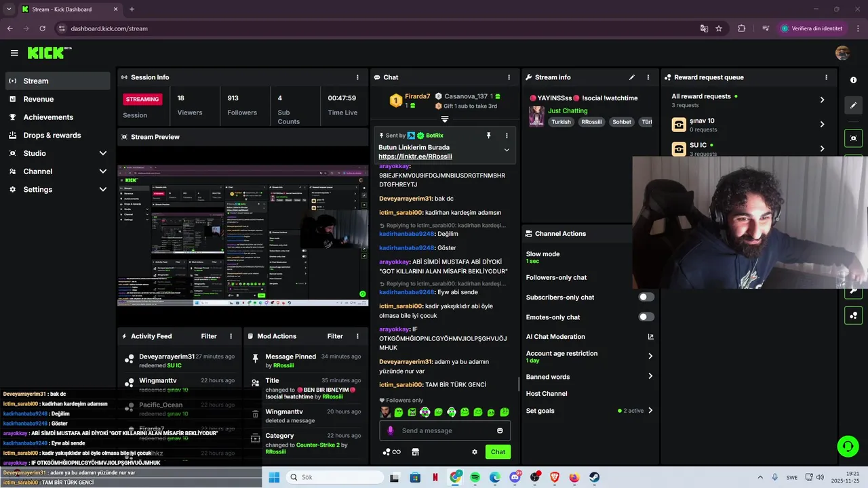Click the translate page icon in address bar
868x488 pixels.
point(704,28)
